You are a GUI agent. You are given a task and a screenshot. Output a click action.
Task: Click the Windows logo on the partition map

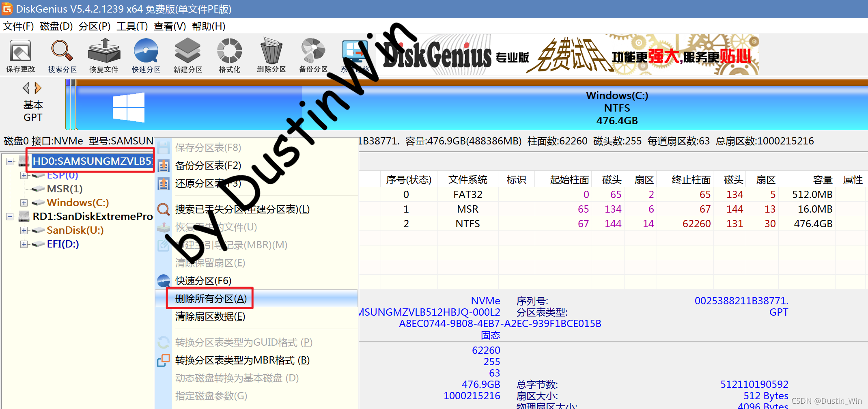(x=129, y=107)
